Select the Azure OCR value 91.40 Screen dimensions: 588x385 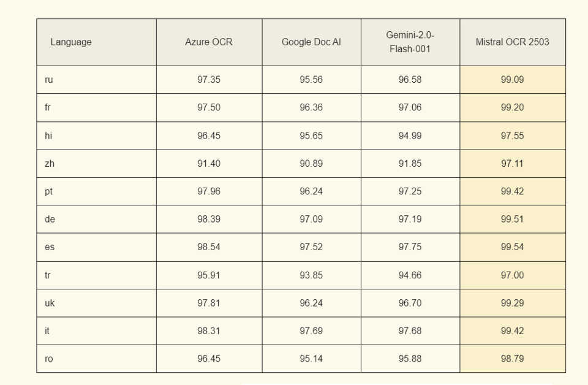pyautogui.click(x=209, y=164)
